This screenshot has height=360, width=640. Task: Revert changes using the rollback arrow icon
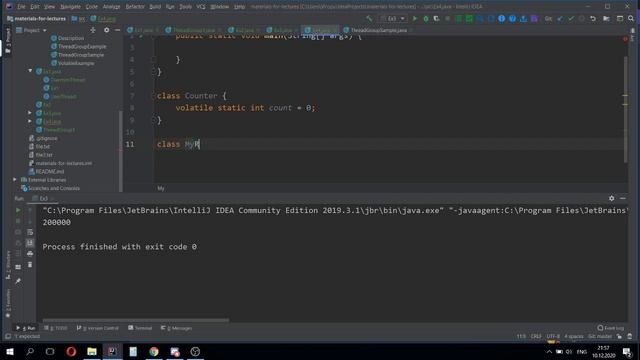tap(593, 18)
